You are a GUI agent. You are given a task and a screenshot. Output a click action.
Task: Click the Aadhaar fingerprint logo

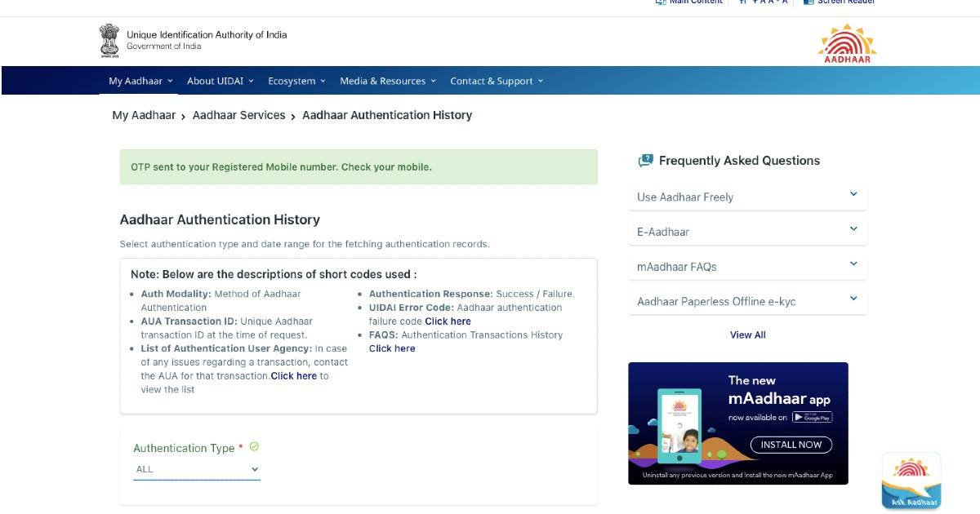pos(847,43)
